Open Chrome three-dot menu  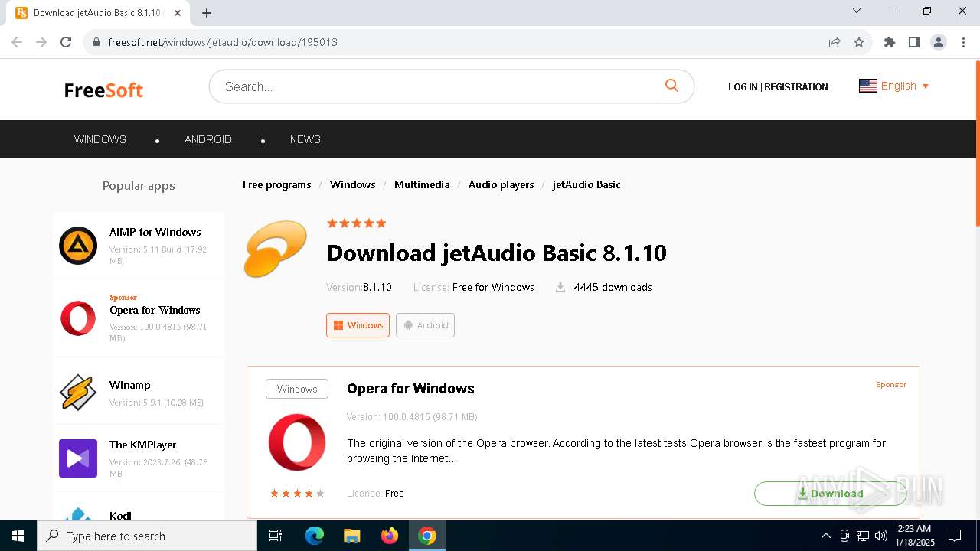click(x=964, y=42)
